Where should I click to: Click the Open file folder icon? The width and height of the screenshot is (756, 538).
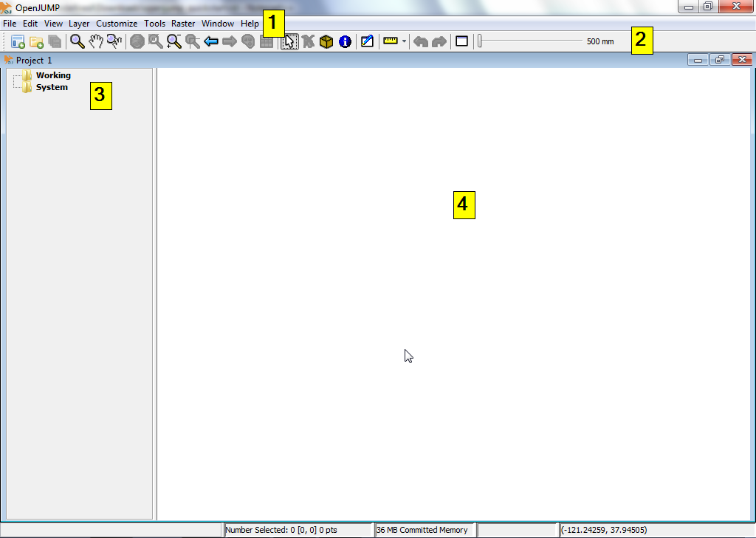[37, 41]
